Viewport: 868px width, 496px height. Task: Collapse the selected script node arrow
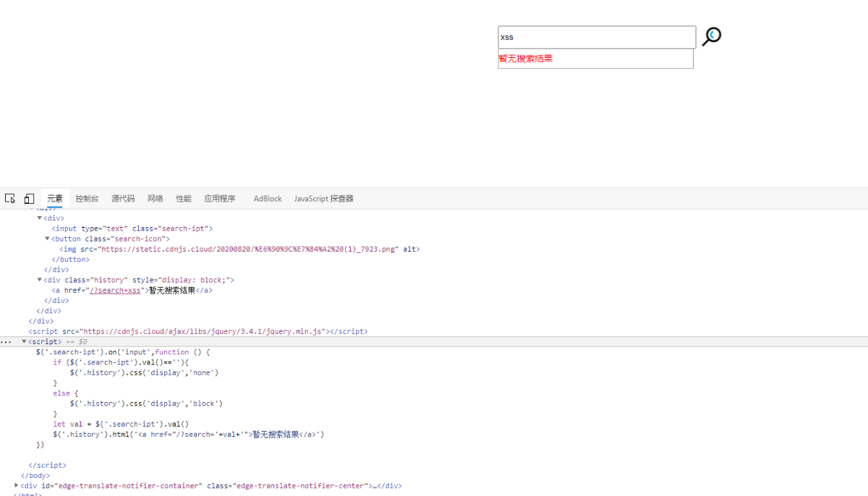(24, 342)
